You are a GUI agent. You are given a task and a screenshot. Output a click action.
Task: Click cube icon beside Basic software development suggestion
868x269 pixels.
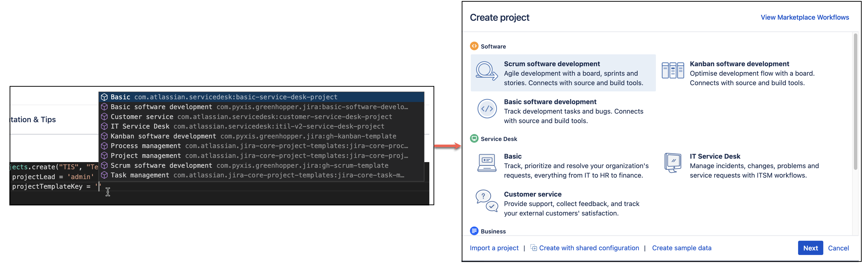104,107
